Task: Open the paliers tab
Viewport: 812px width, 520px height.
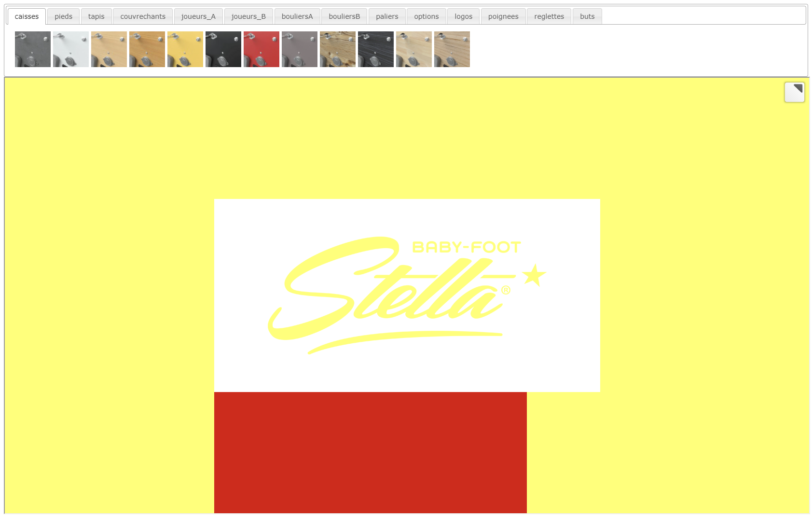Action: coord(387,16)
